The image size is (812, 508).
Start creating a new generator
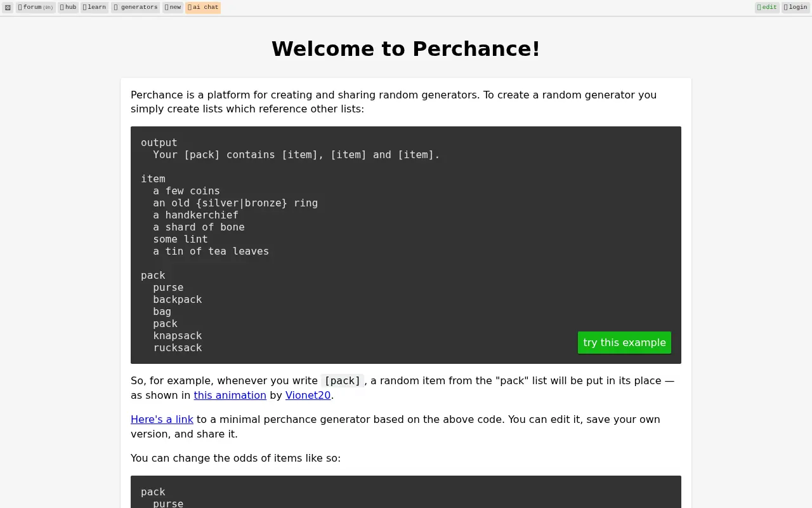coord(172,7)
